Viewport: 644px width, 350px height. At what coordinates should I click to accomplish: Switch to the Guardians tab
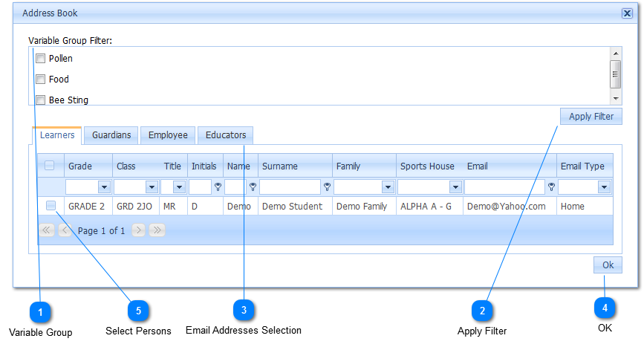111,135
